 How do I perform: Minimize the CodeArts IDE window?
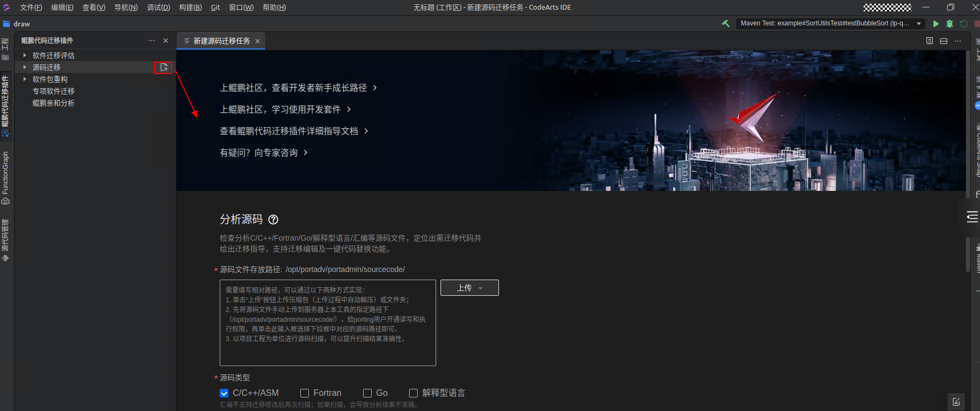pos(925,8)
